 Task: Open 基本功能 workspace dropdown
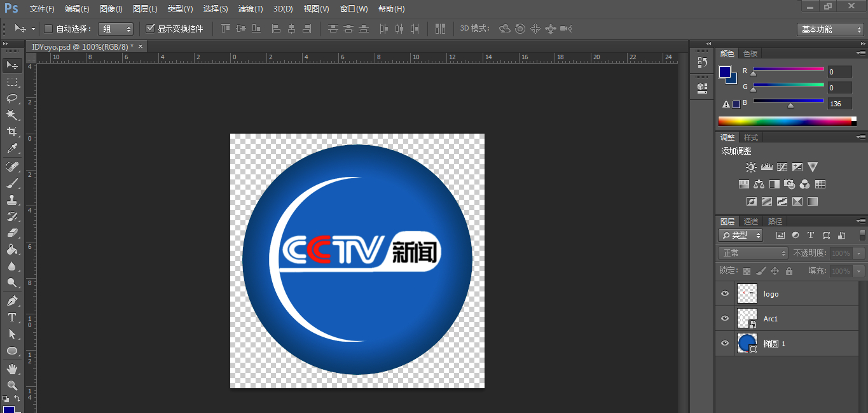point(830,29)
